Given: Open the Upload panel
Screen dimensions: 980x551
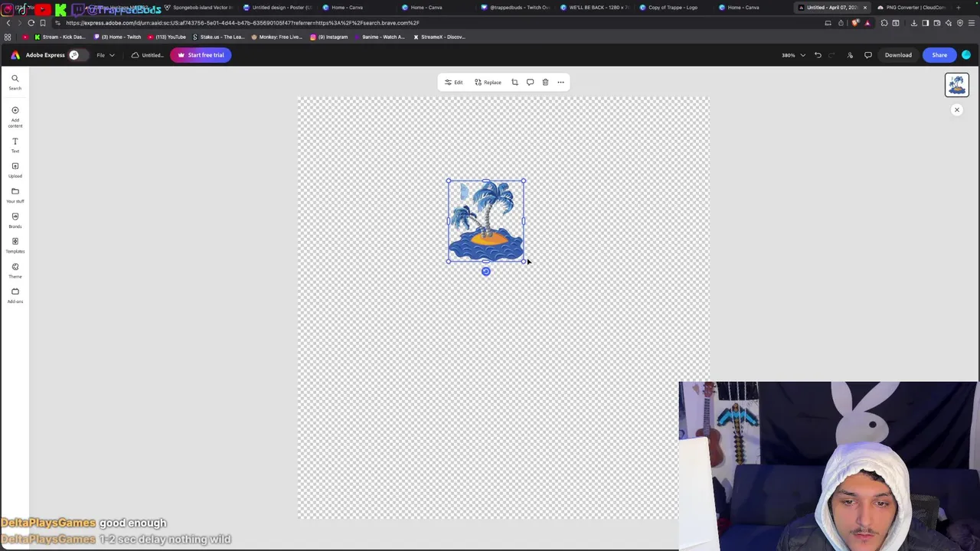Looking at the screenshot, I should pyautogui.click(x=15, y=170).
